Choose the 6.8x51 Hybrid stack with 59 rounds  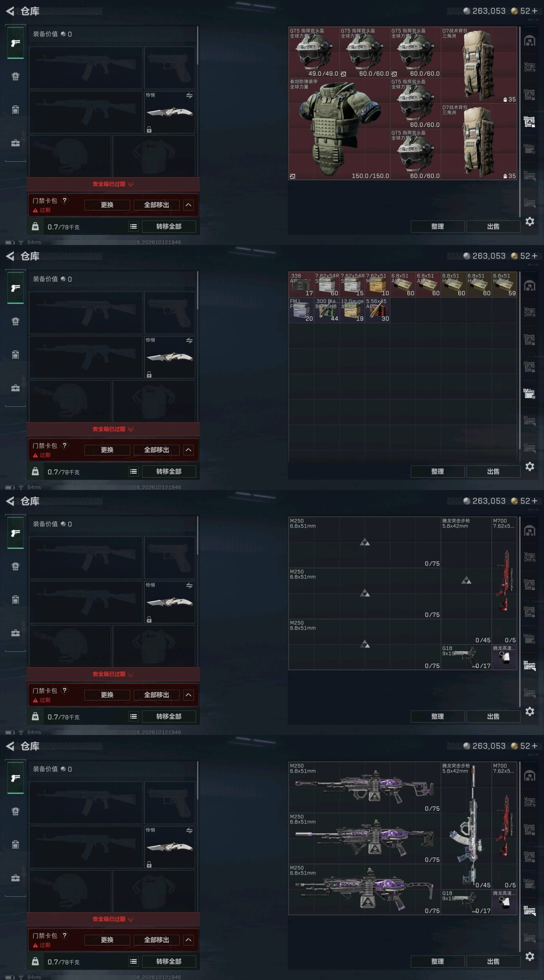[505, 284]
